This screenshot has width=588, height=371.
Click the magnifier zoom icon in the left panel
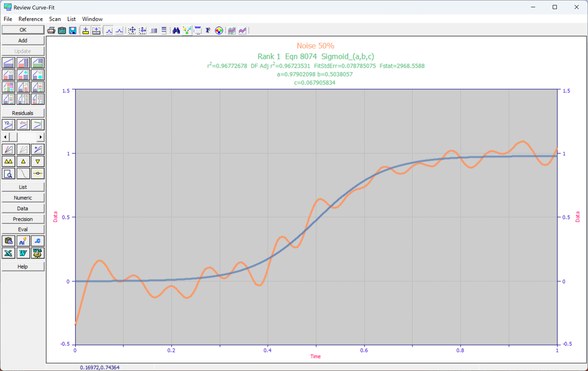pos(8,173)
